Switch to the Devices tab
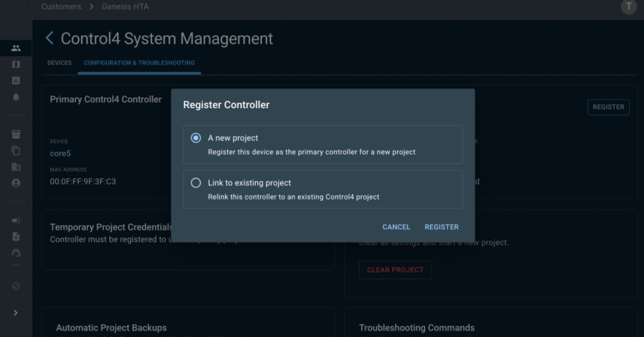The image size is (644, 337). point(59,63)
